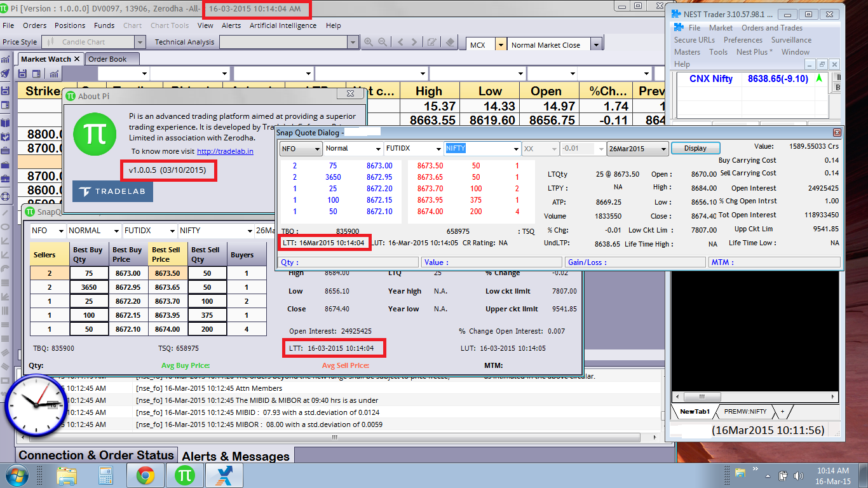Viewport: 868px width, 488px height.
Task: Select the ellipse drawing tool in sidebar
Action: (6, 227)
